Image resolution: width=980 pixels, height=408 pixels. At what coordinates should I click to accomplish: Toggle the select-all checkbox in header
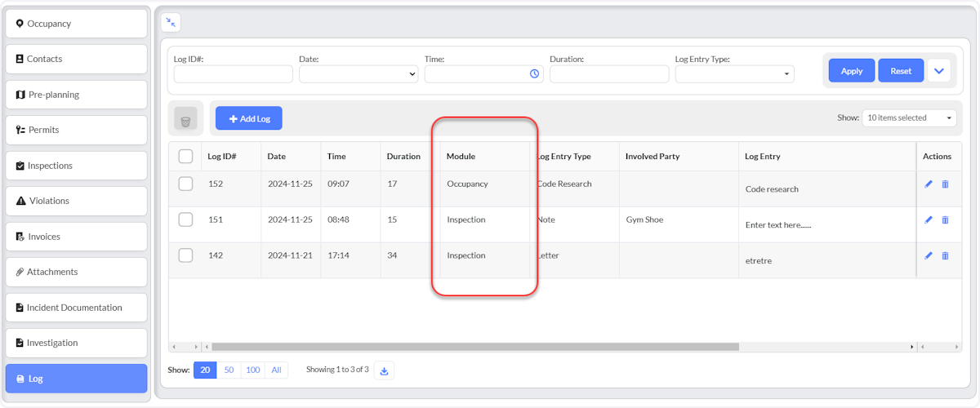(185, 157)
